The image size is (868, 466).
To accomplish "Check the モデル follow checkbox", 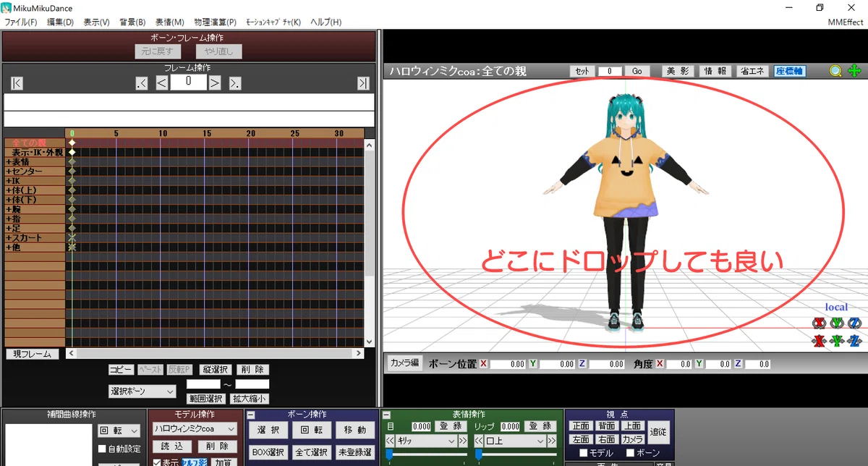I will [x=584, y=453].
